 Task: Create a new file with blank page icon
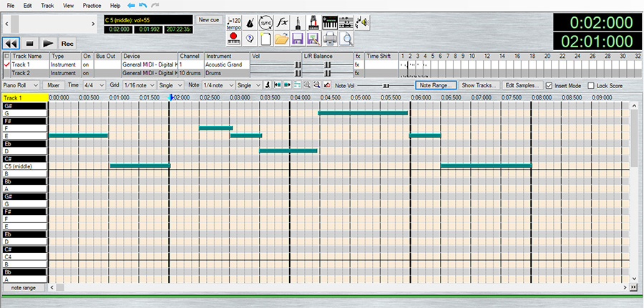point(265,39)
